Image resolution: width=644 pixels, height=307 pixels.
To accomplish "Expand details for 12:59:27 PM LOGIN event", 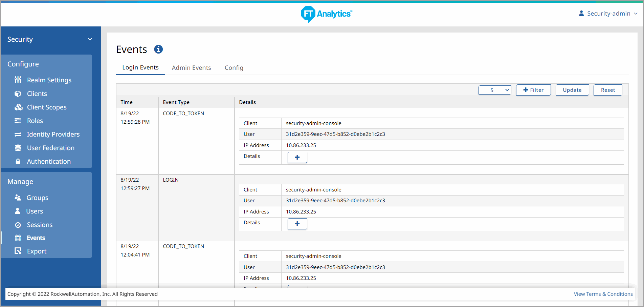I will (297, 224).
